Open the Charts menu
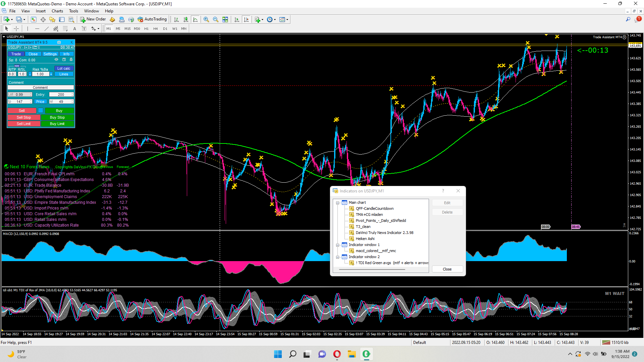This screenshot has height=362, width=644. [x=57, y=11]
